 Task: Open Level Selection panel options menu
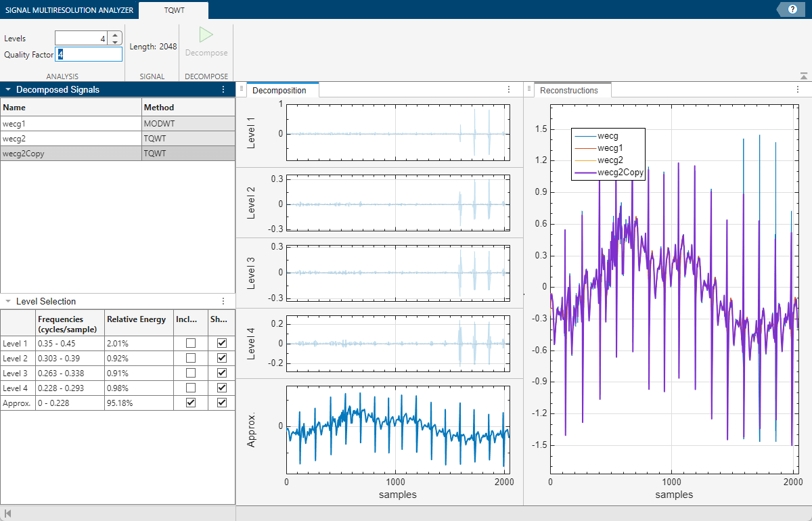click(223, 301)
